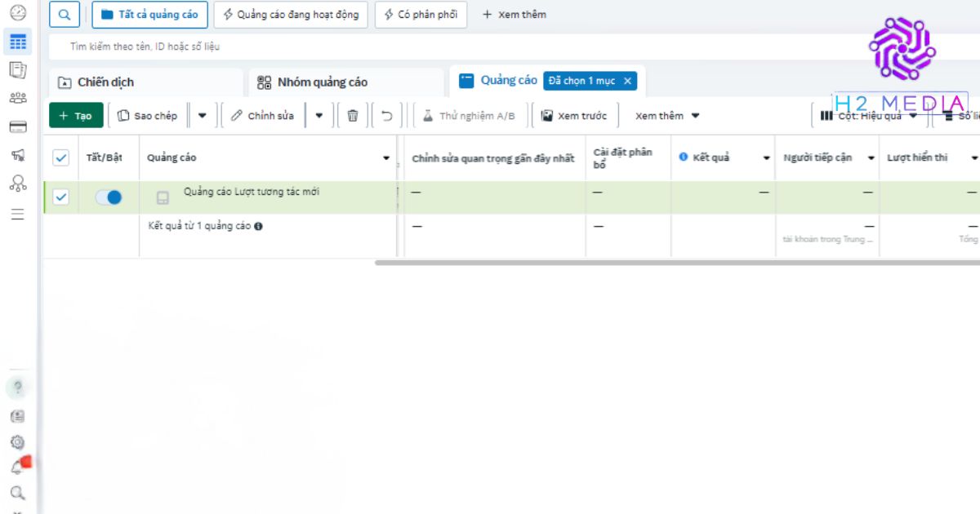Screen dimensions: 980x514
Task: Click the horizontal table scrollbar
Action: click(677, 263)
